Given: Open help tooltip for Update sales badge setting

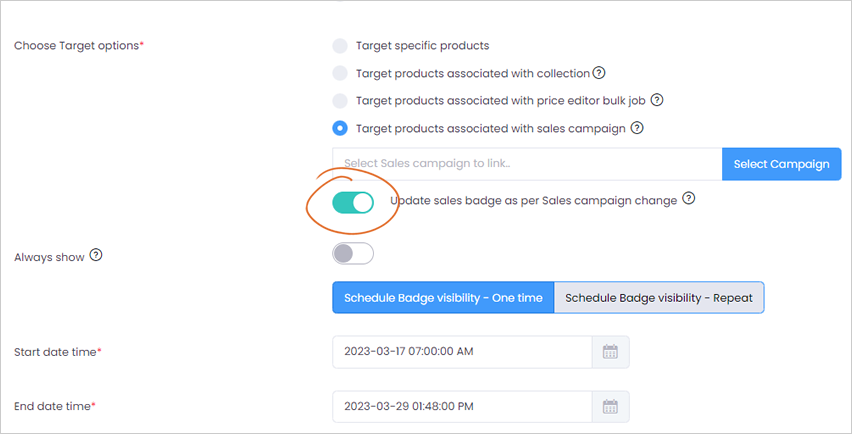Looking at the screenshot, I should coord(688,198).
